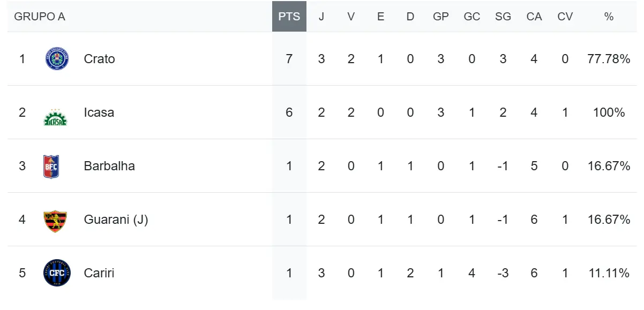Click the Barbalha BFC shield icon
644x310 pixels.
[x=51, y=167]
